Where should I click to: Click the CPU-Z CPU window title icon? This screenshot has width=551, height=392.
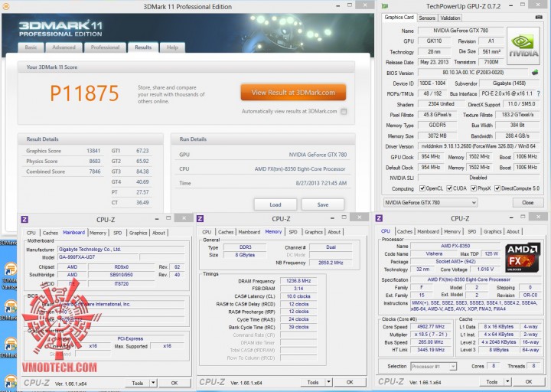coord(379,218)
